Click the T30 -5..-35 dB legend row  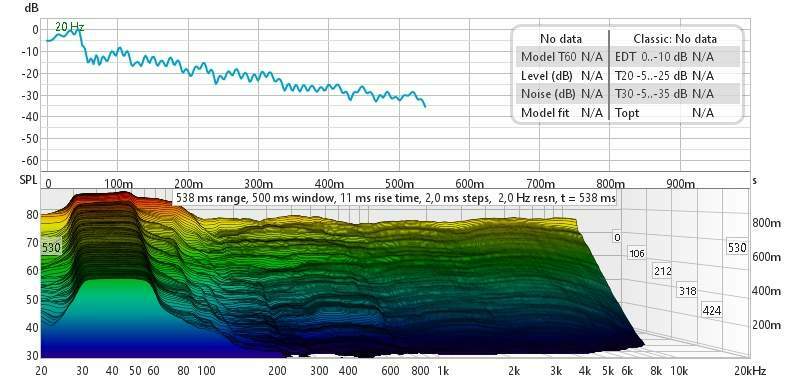675,94
